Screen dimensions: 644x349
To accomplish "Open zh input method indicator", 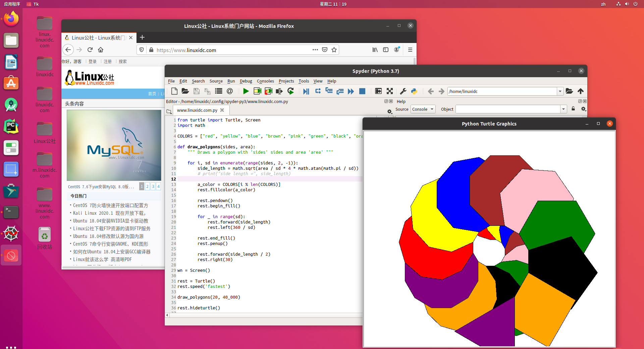I will [x=603, y=4].
